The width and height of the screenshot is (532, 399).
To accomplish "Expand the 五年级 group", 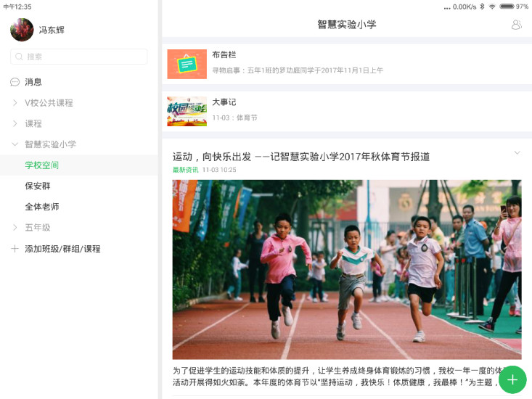I will [15, 228].
